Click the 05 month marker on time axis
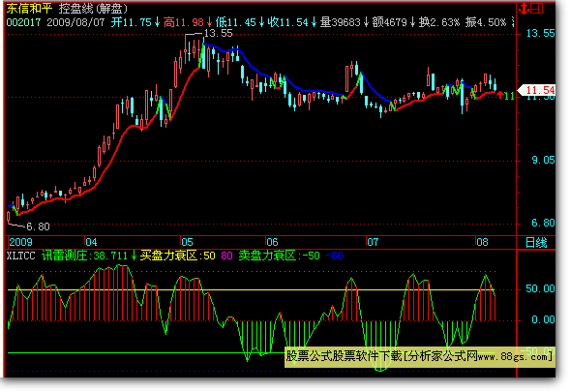Image resolution: width=570 pixels, height=392 pixels. [x=187, y=242]
